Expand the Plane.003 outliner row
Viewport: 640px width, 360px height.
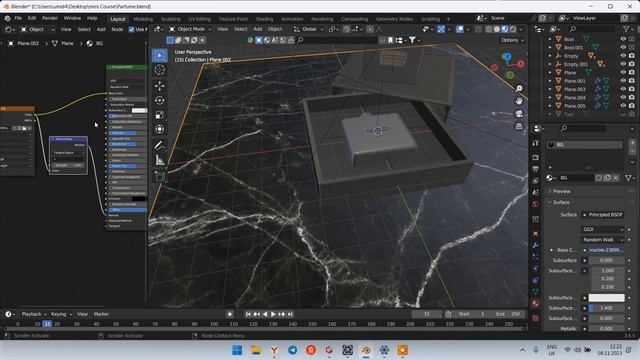pyautogui.click(x=550, y=89)
